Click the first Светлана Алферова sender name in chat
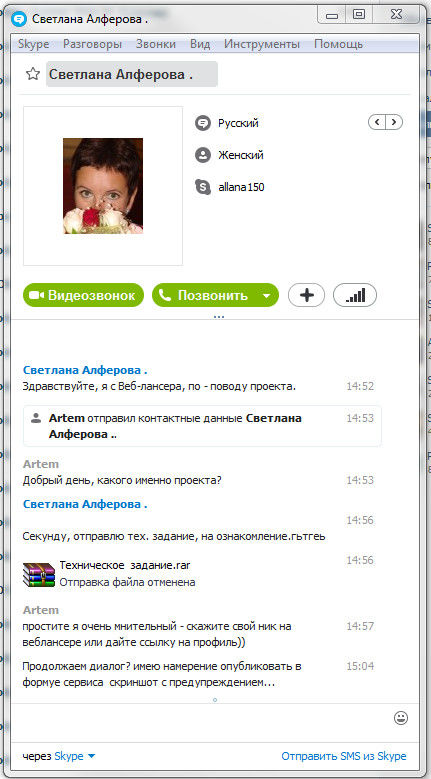 pos(85,370)
